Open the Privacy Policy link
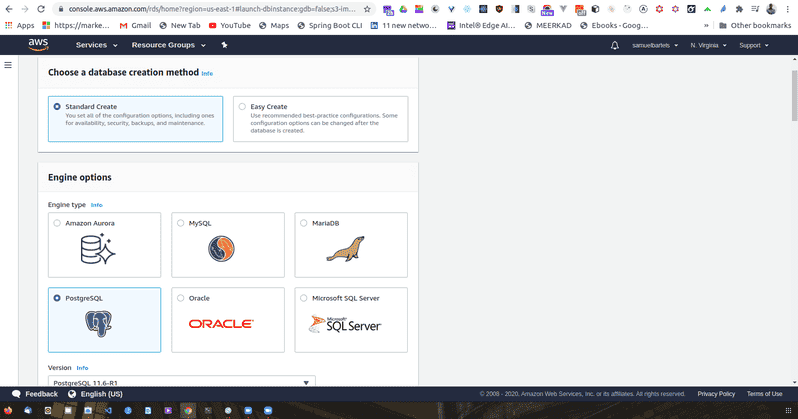 click(716, 394)
